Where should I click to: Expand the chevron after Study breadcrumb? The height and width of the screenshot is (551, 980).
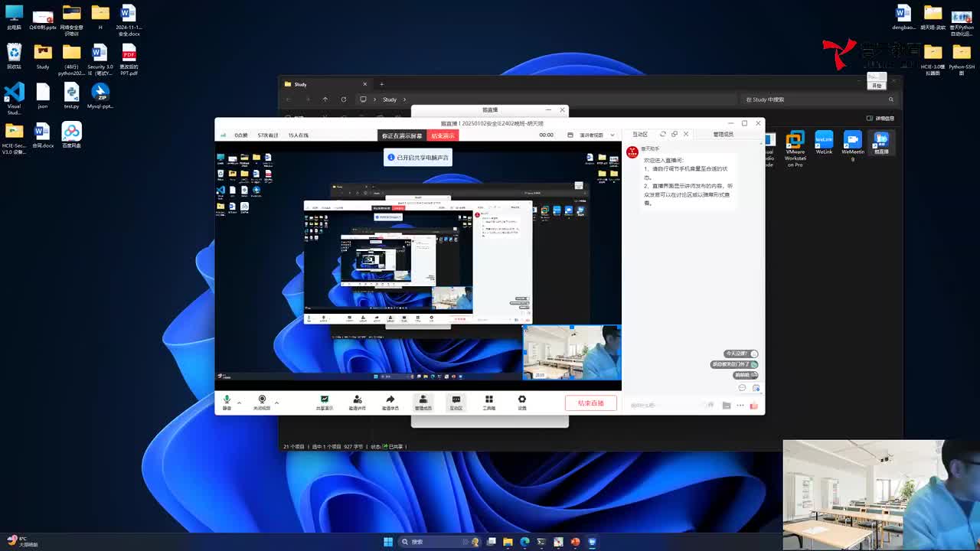[403, 99]
